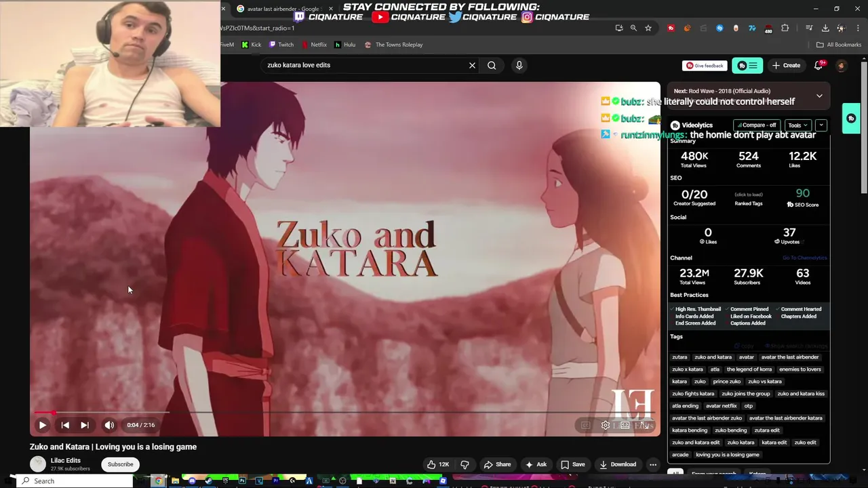Open the Create menu

(x=786, y=66)
